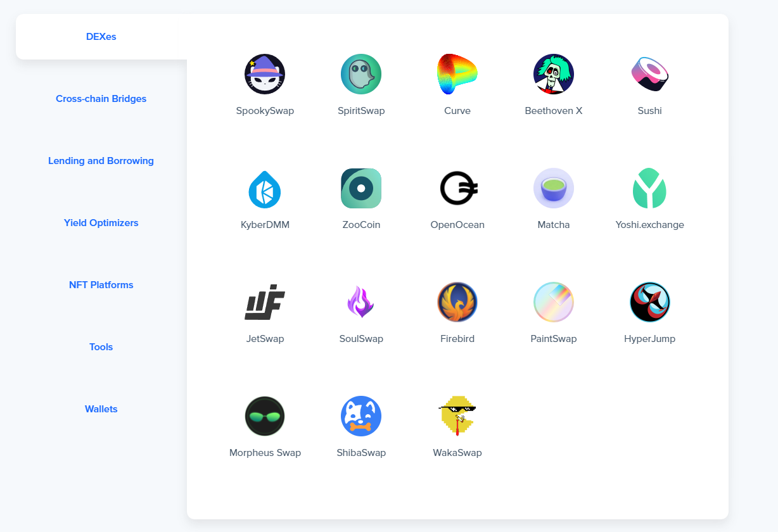Select the ZooCoin teal square icon
778x532 pixels.
point(361,188)
